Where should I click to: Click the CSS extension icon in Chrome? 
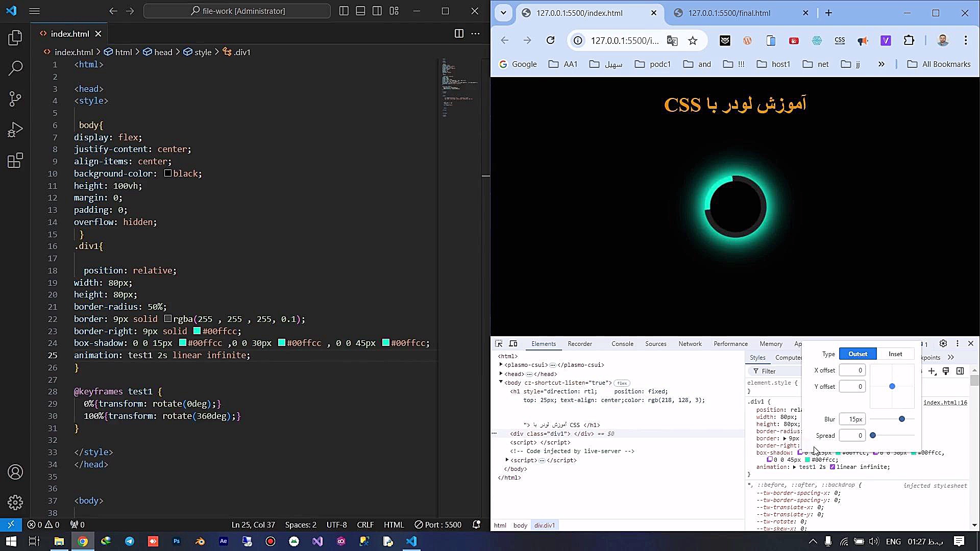(840, 40)
